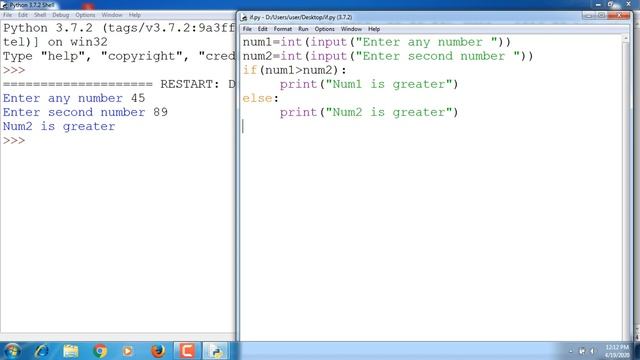Click print("Num2 is greater") line
Image resolution: width=640 pixels, height=360 pixels.
coord(369,112)
